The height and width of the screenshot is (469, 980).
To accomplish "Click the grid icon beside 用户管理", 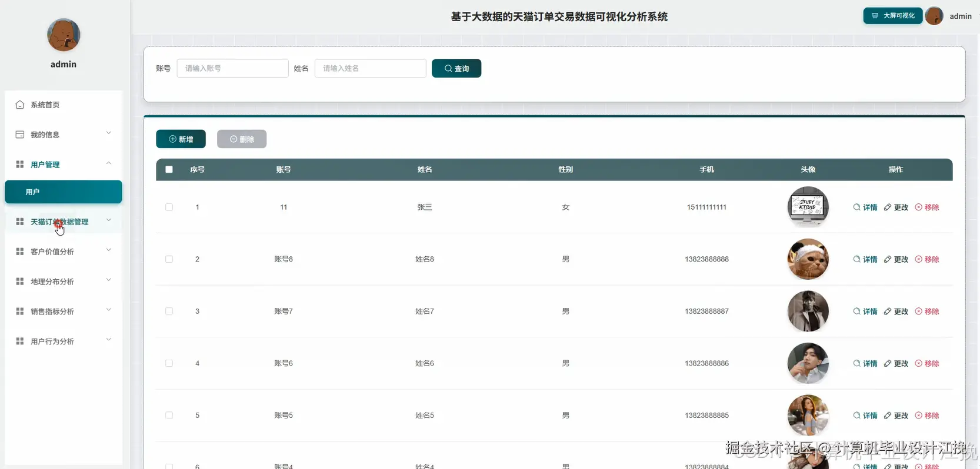I will [x=20, y=165].
